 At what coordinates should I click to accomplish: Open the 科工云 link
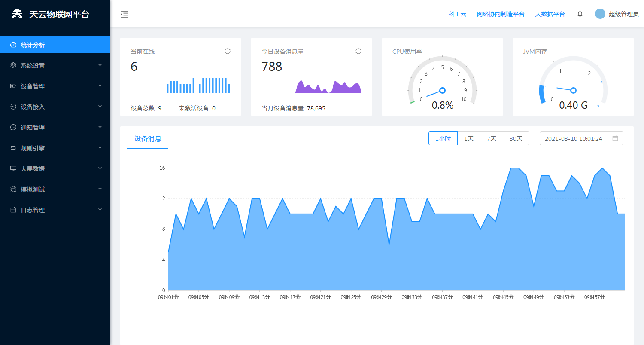pyautogui.click(x=457, y=14)
